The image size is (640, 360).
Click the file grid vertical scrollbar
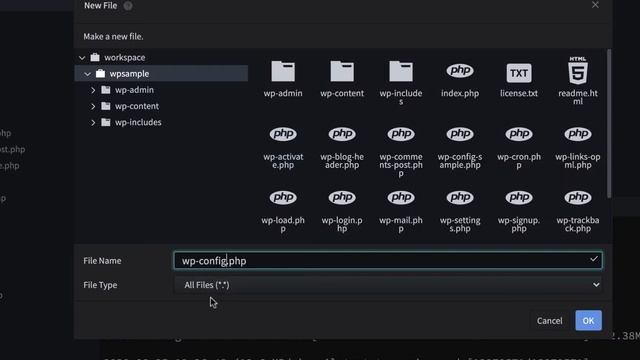tap(609, 124)
